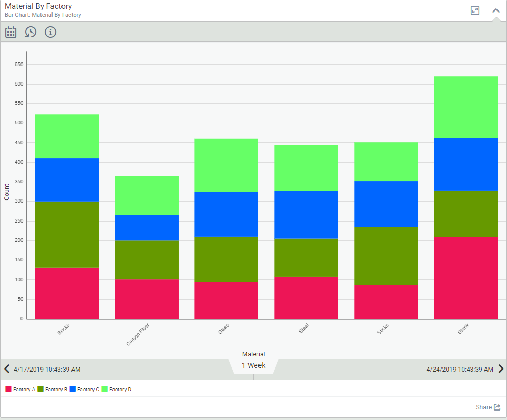The image size is (507, 420).
Task: Click the start date 4/17/2019 label
Action: click(x=47, y=370)
